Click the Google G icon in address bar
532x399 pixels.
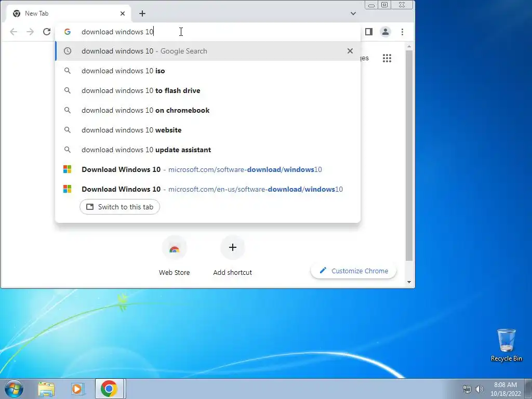(68, 32)
